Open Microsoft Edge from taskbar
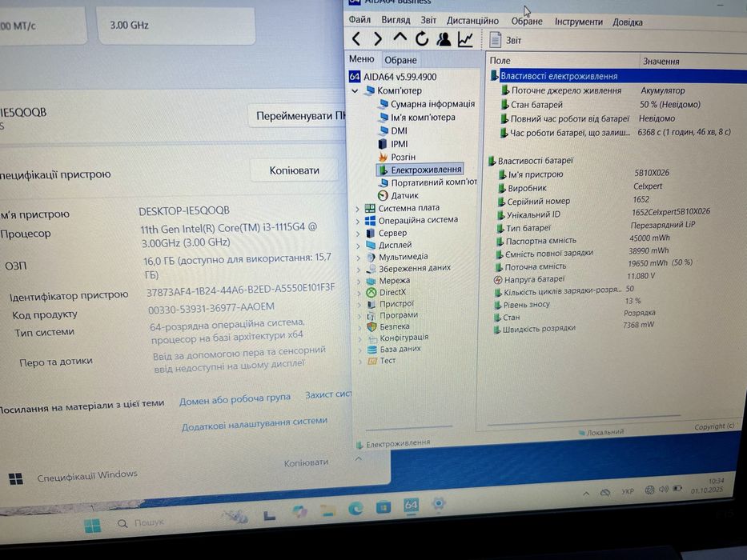Image resolution: width=747 pixels, height=560 pixels. tap(355, 509)
